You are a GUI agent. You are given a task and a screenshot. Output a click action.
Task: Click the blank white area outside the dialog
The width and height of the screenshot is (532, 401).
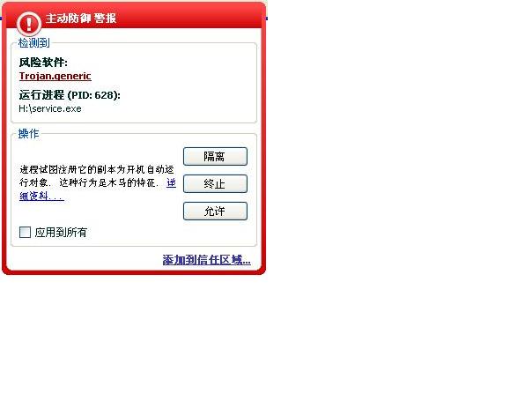point(397,204)
